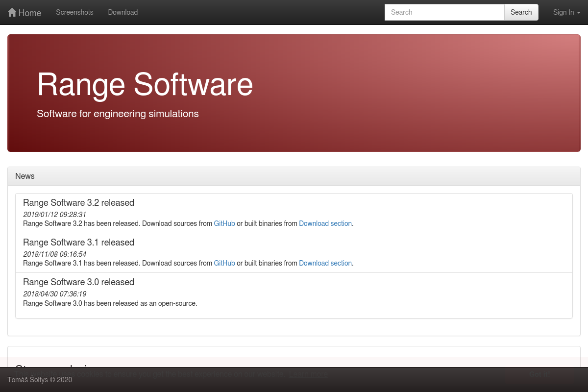Image resolution: width=588 pixels, height=392 pixels.
Task: Follow Download section link in 3.1 news
Action: (x=325, y=263)
